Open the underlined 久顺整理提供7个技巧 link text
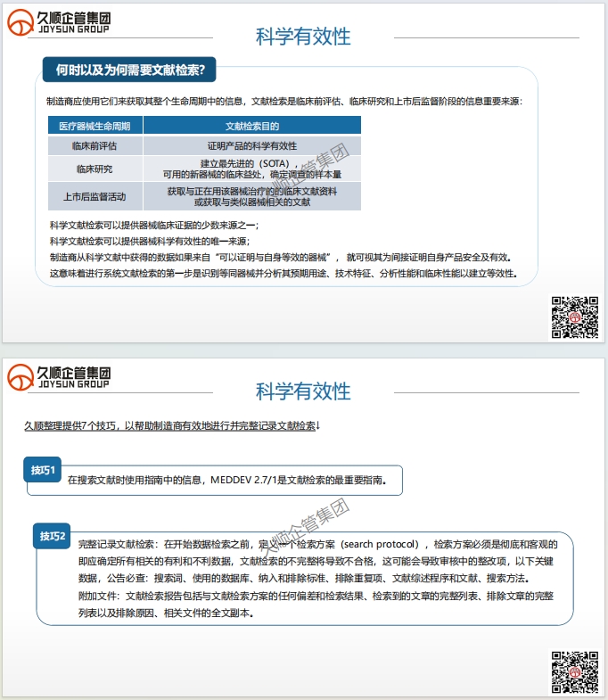The width and height of the screenshot is (608, 700). [x=170, y=426]
